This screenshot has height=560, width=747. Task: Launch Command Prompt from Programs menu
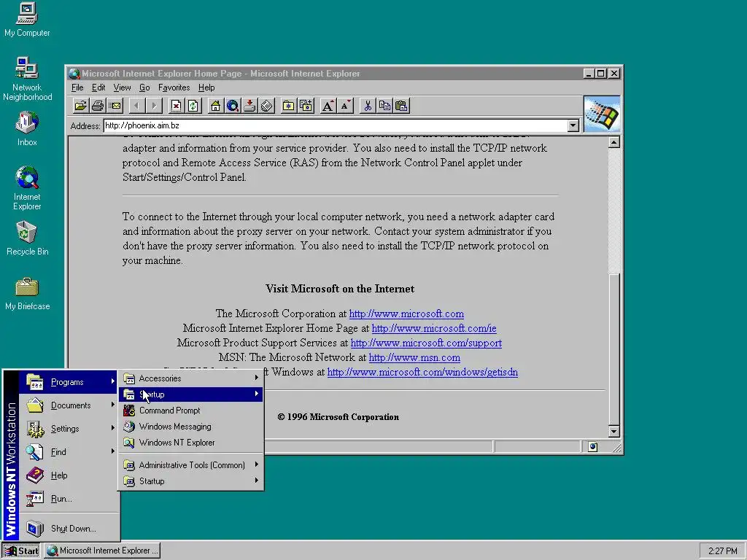tap(191, 411)
